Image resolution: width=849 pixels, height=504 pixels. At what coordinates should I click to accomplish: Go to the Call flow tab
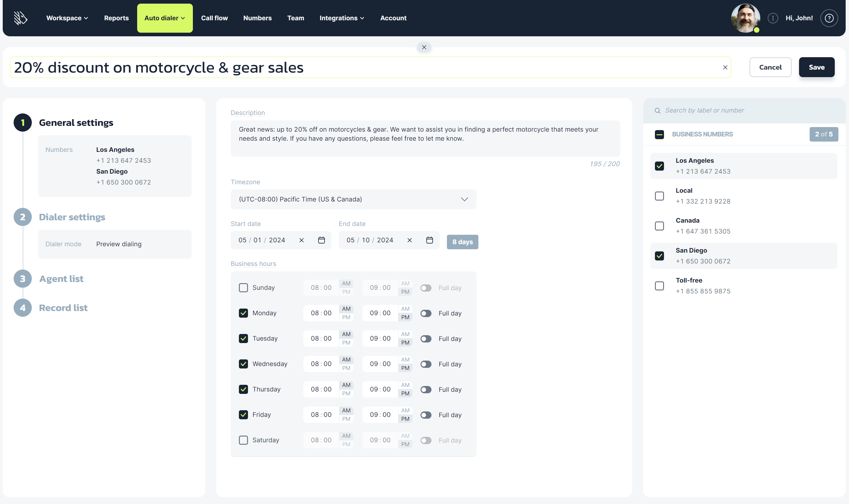click(214, 18)
